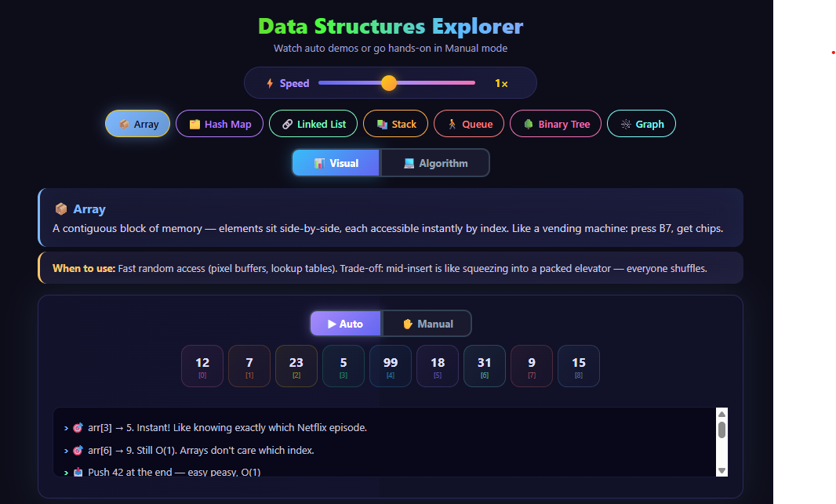The height and width of the screenshot is (504, 836).
Task: Click the Graph button
Action: pyautogui.click(x=642, y=123)
